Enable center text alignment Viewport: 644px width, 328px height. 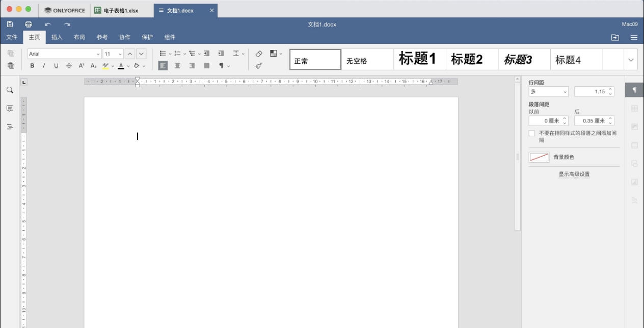pyautogui.click(x=177, y=65)
